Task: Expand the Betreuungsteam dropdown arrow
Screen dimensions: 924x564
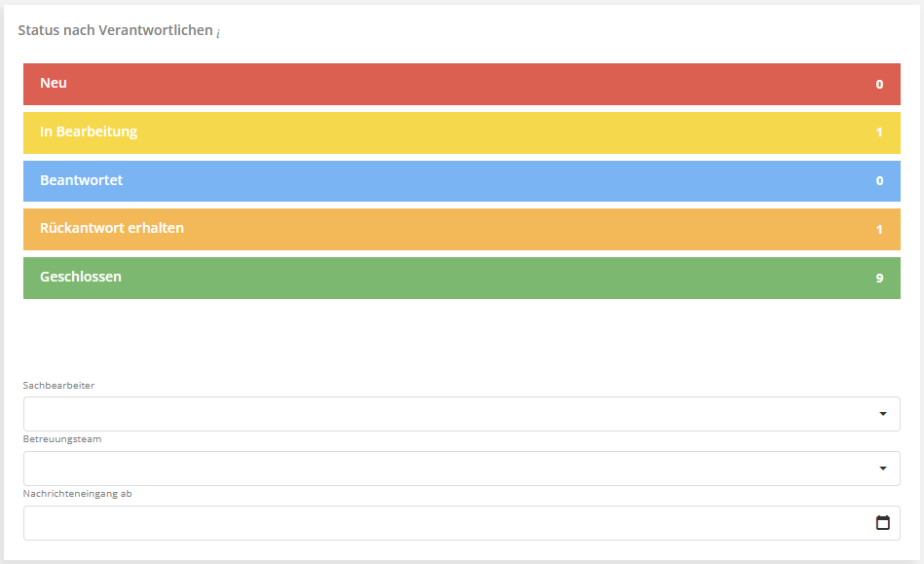Action: (x=883, y=469)
